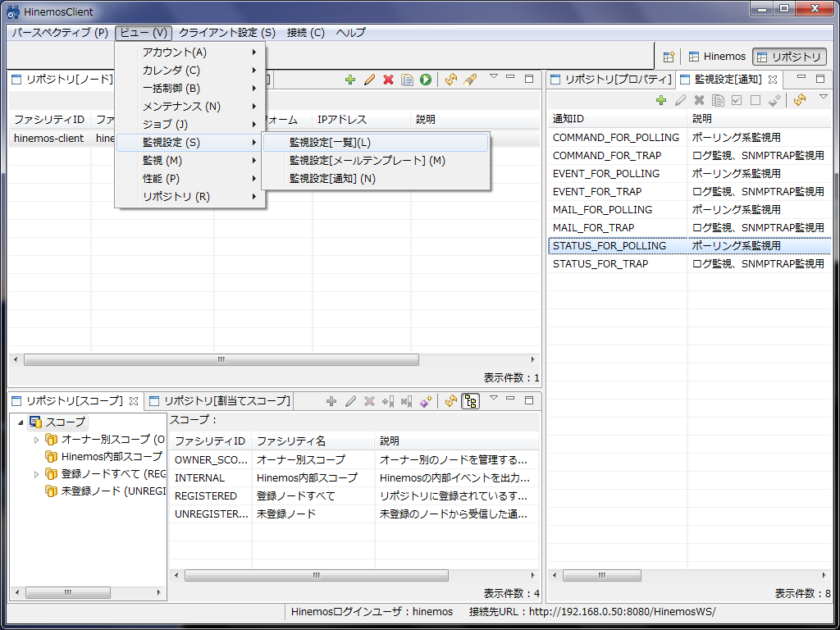This screenshot has width=840, height=630.
Task: Close the リポジトリ[スコープ] tab
Action: pyautogui.click(x=134, y=400)
